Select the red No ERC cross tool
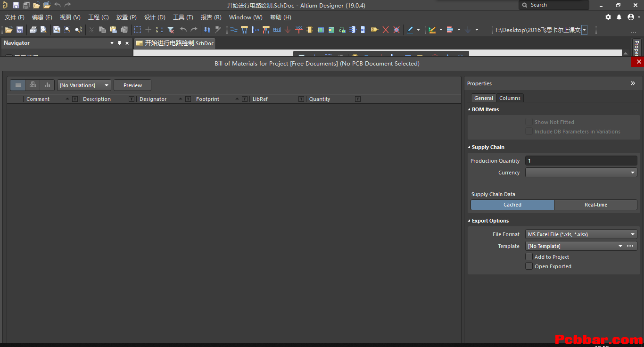 click(386, 30)
